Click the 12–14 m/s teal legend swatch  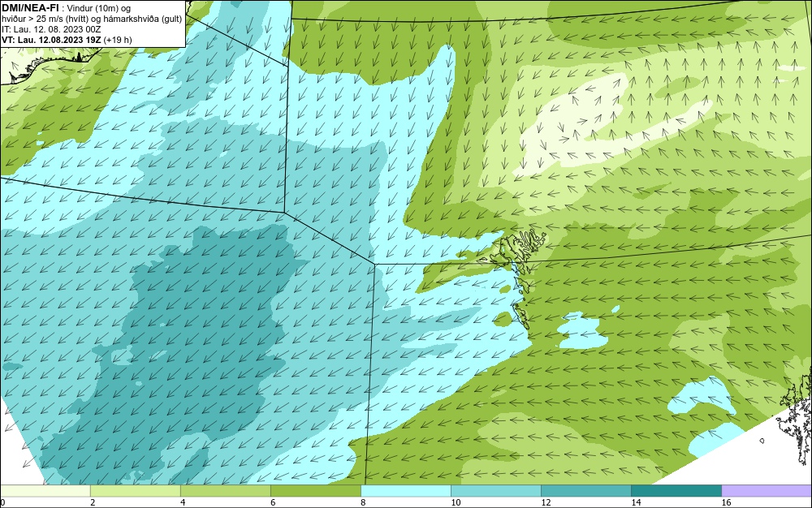click(585, 490)
